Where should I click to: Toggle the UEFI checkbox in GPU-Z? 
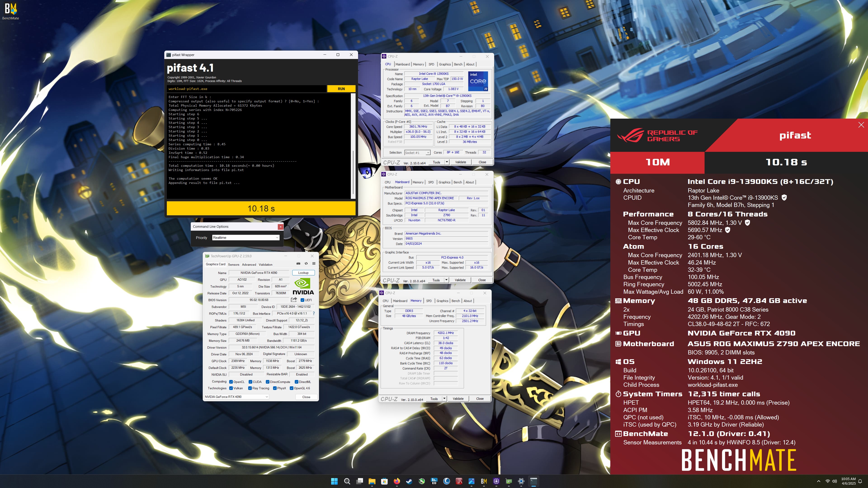pyautogui.click(x=302, y=300)
